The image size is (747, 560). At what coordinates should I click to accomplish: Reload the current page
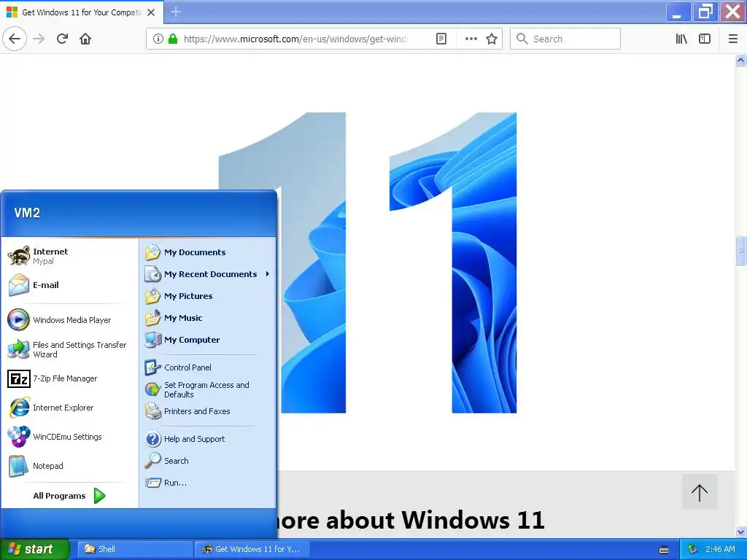coord(62,39)
